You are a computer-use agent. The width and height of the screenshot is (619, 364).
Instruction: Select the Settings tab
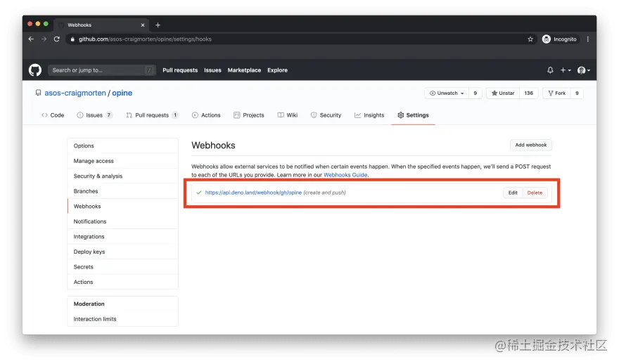[x=413, y=115]
